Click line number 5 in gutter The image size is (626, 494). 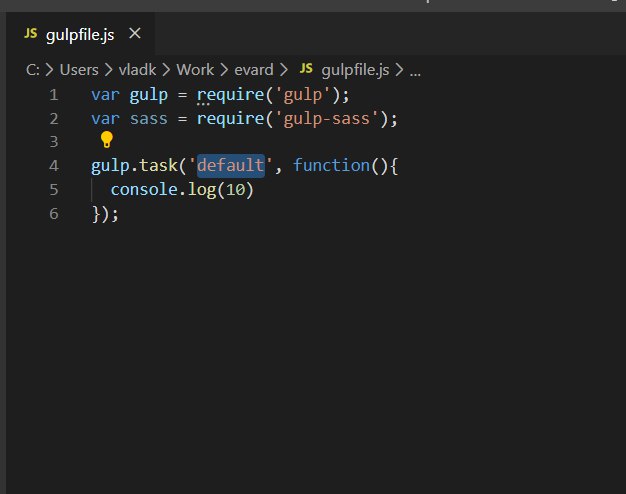pos(54,190)
